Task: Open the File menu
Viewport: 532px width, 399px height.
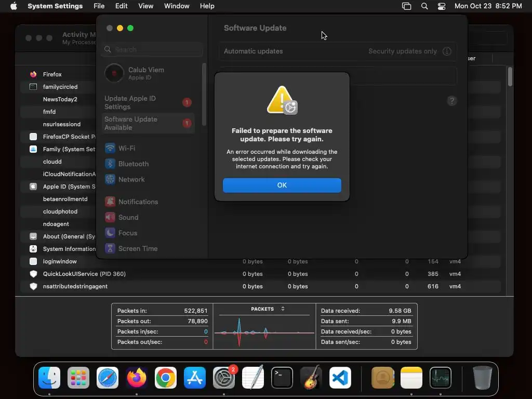Action: coord(99,6)
